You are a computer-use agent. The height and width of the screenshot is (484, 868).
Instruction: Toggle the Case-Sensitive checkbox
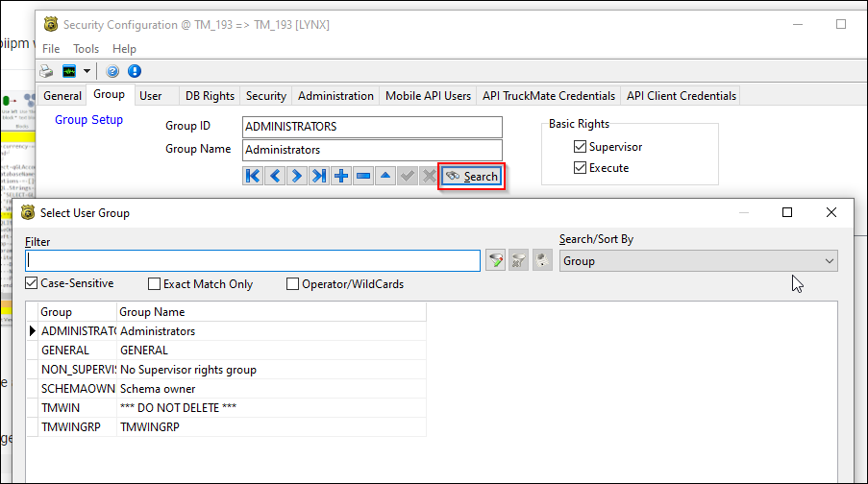pos(31,283)
